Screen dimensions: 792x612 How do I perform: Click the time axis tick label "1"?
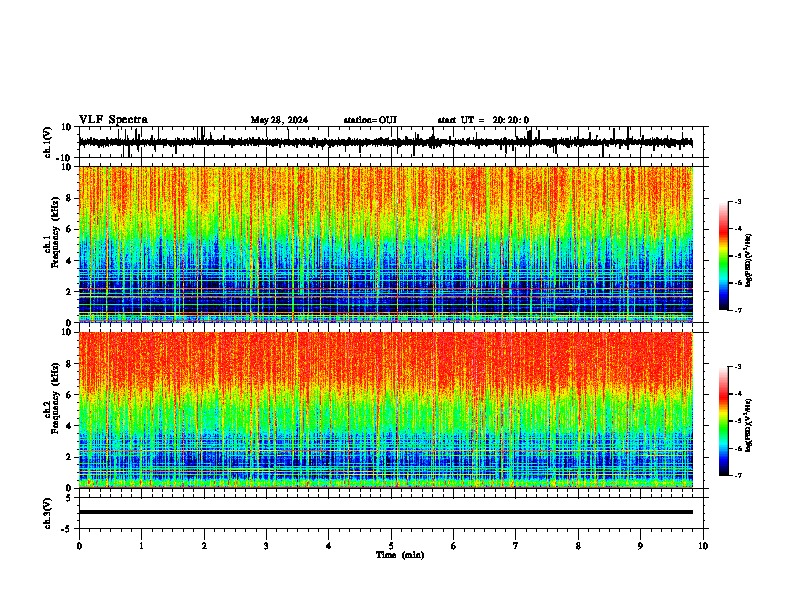click(x=141, y=546)
